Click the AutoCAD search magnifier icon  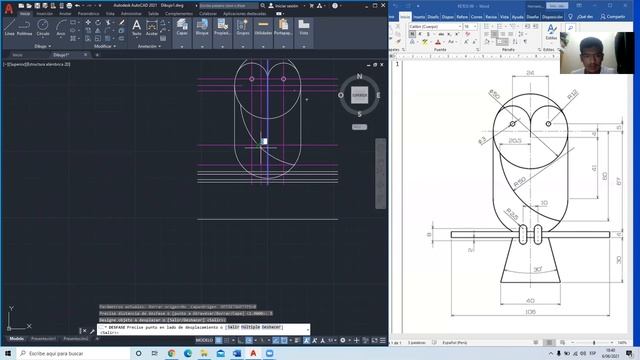pos(263,6)
